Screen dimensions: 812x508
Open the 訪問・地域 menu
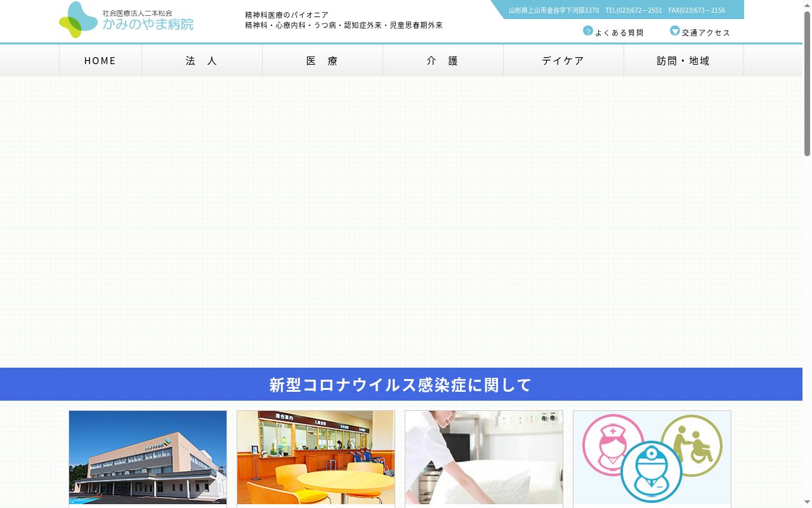point(683,60)
